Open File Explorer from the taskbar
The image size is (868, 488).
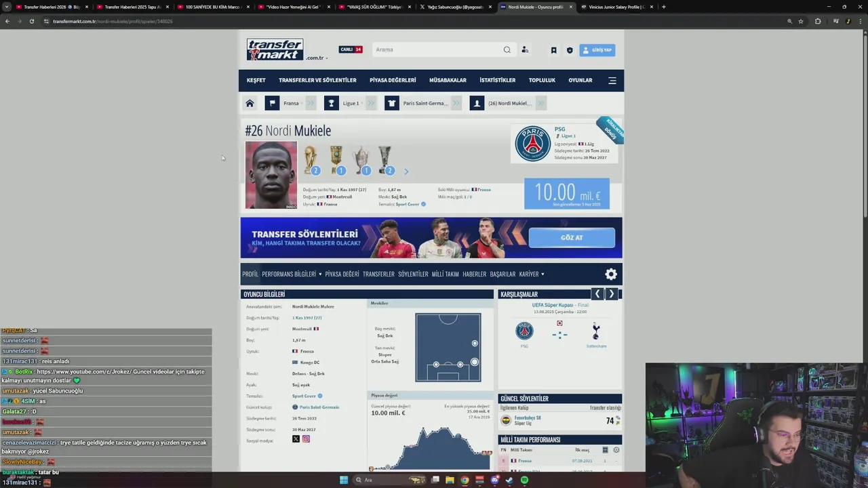coord(449,480)
